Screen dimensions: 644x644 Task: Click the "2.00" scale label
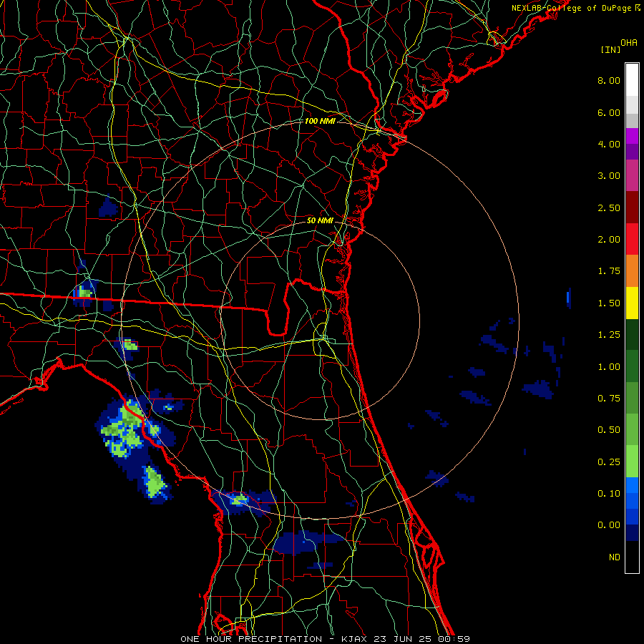(x=609, y=240)
